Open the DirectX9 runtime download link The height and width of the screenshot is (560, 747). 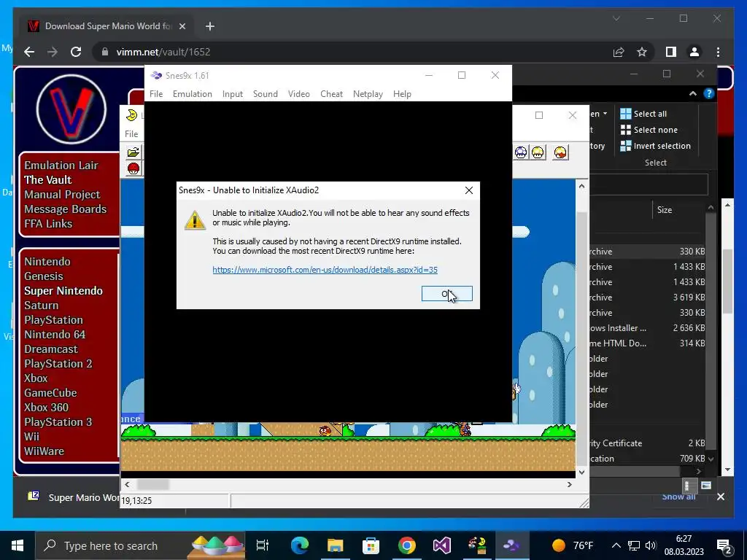(325, 270)
